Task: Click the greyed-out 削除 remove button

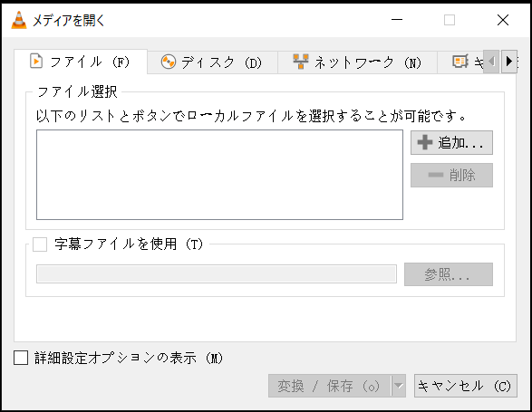Action: click(451, 175)
